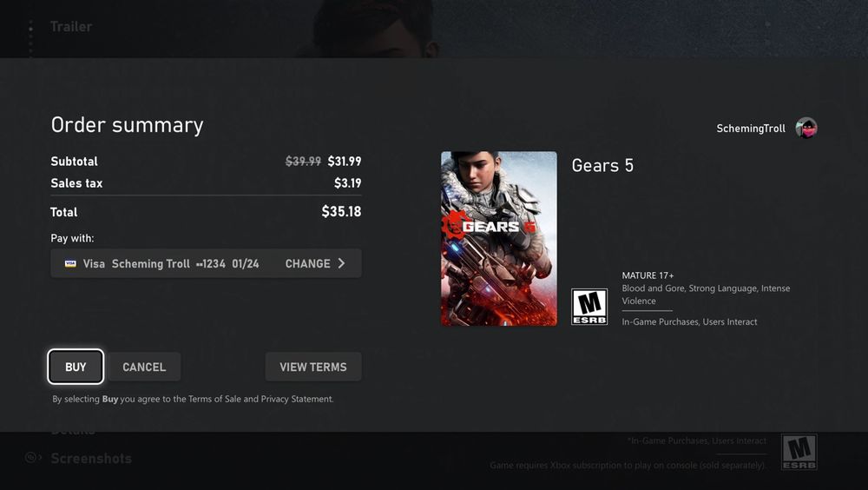This screenshot has height=490, width=868.
Task: Open VIEW TERMS
Action: pyautogui.click(x=312, y=367)
